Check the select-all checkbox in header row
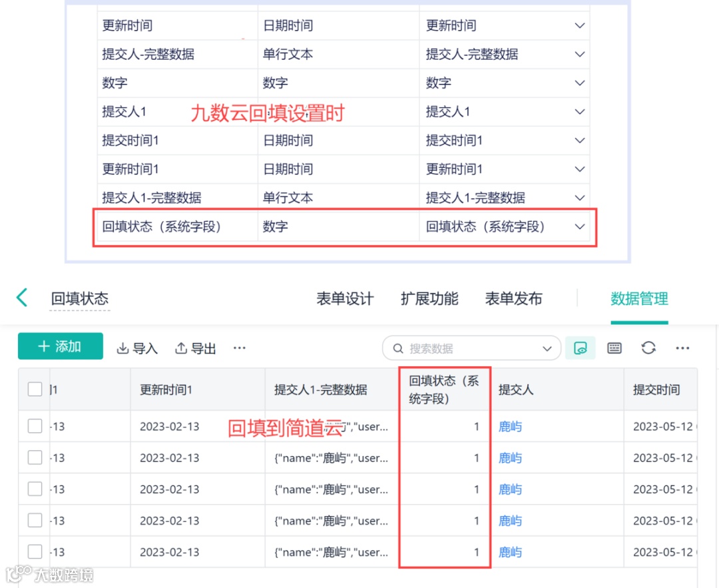This screenshot has height=588, width=719. pyautogui.click(x=35, y=390)
